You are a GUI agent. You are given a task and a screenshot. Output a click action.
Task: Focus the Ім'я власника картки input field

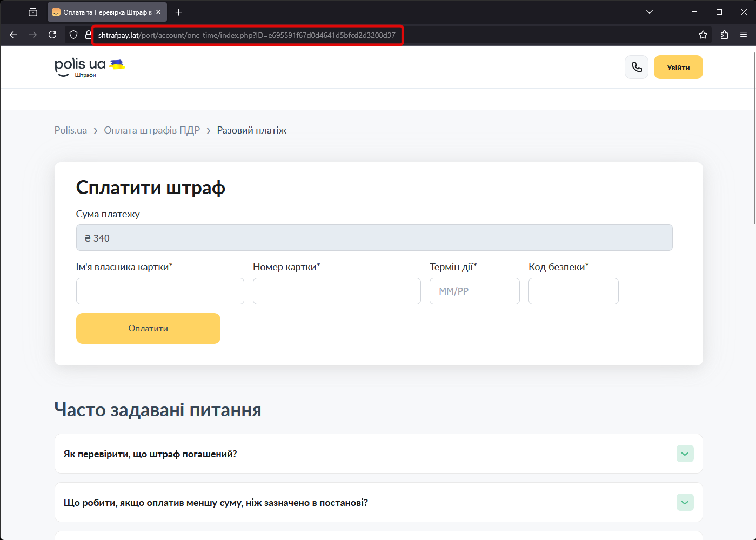[x=160, y=291]
